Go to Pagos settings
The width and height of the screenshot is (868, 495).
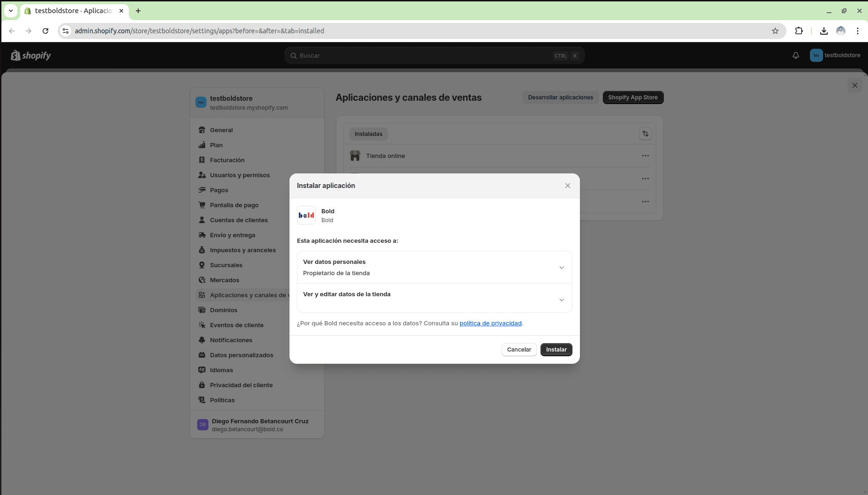coord(257,190)
